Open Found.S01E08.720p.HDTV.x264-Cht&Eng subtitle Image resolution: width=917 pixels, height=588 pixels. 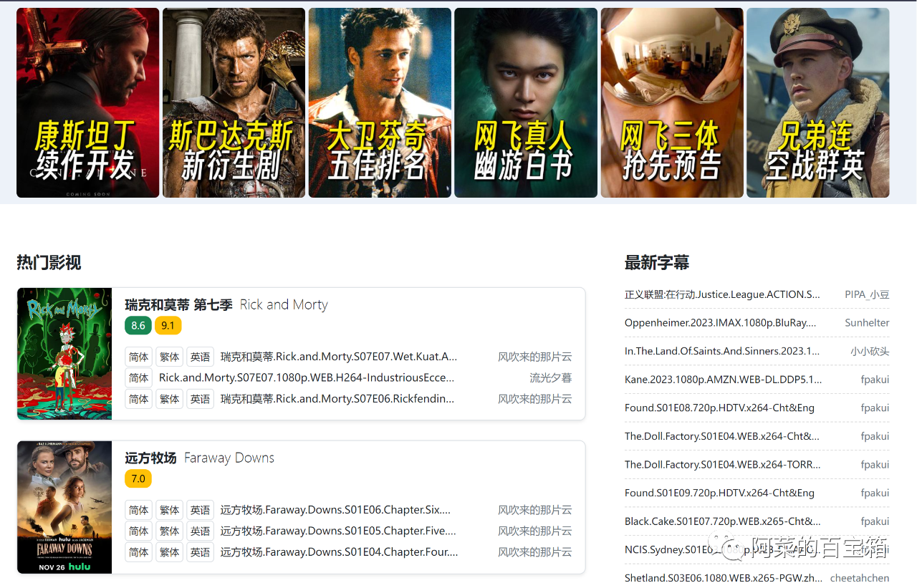tap(719, 408)
